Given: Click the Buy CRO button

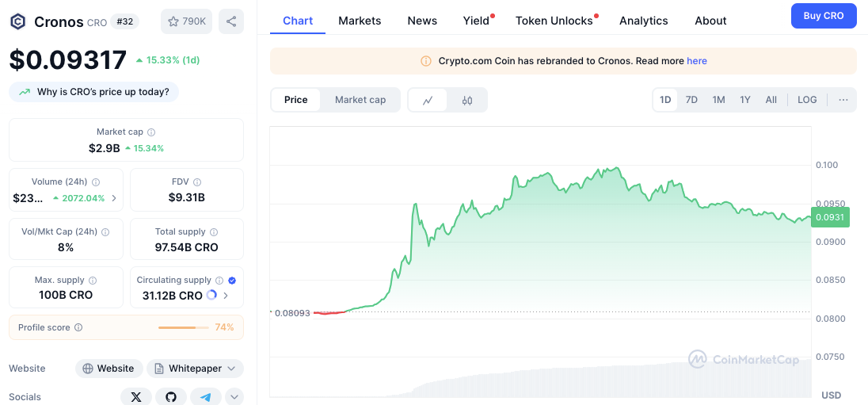Looking at the screenshot, I should 824,16.
